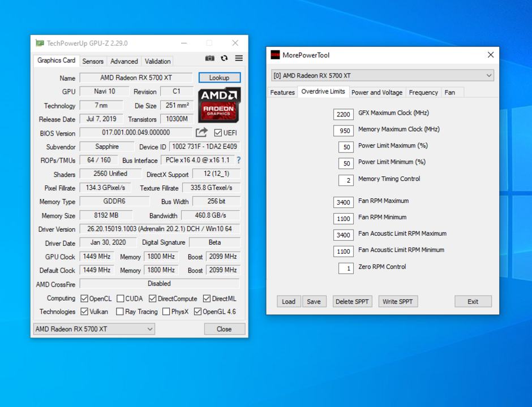The width and height of the screenshot is (532, 407).
Task: Click the Shaders 2560 Unified value
Action: (110, 174)
